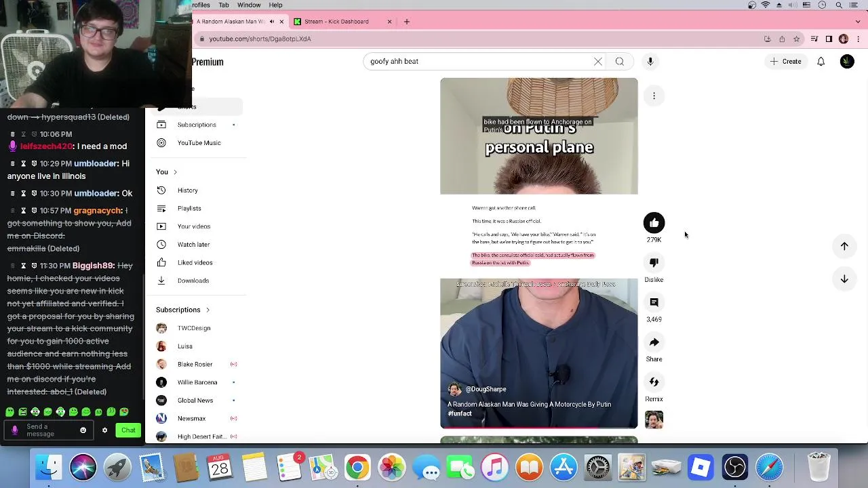
Task: Open YouTube notifications bell
Action: click(821, 62)
